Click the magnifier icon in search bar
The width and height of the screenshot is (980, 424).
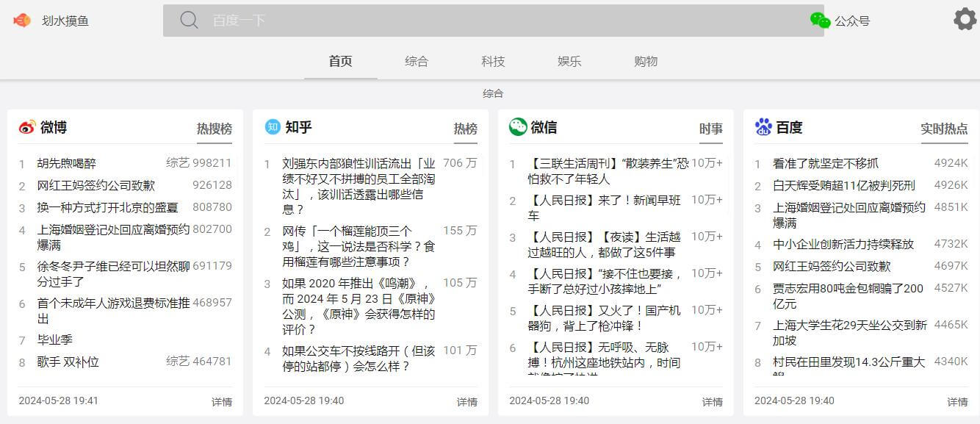(189, 20)
